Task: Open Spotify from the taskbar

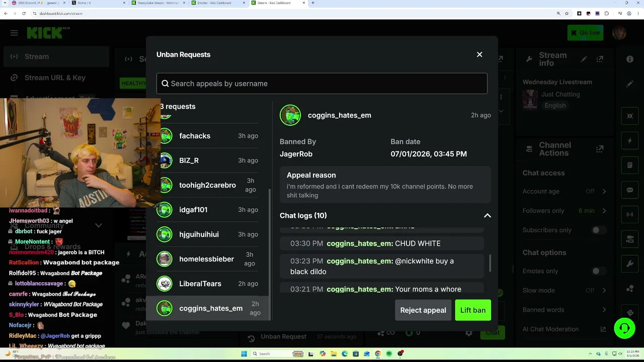Action: pos(389,354)
